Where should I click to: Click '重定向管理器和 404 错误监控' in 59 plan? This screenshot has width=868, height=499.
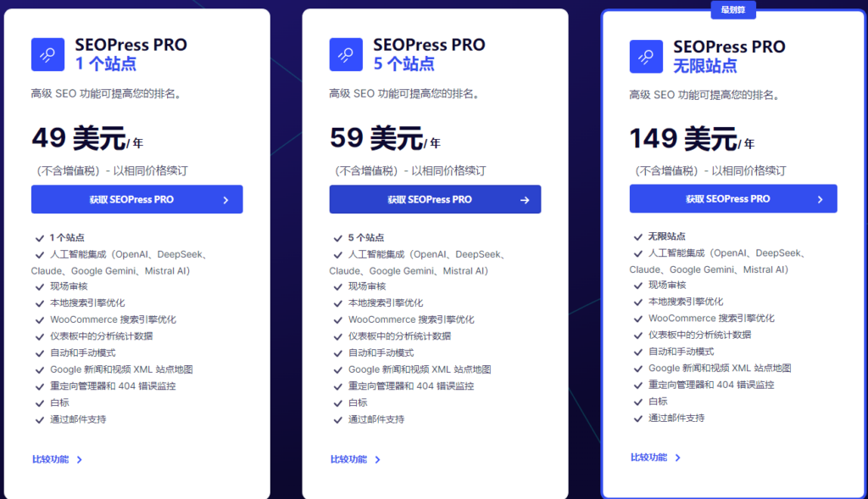(x=411, y=386)
